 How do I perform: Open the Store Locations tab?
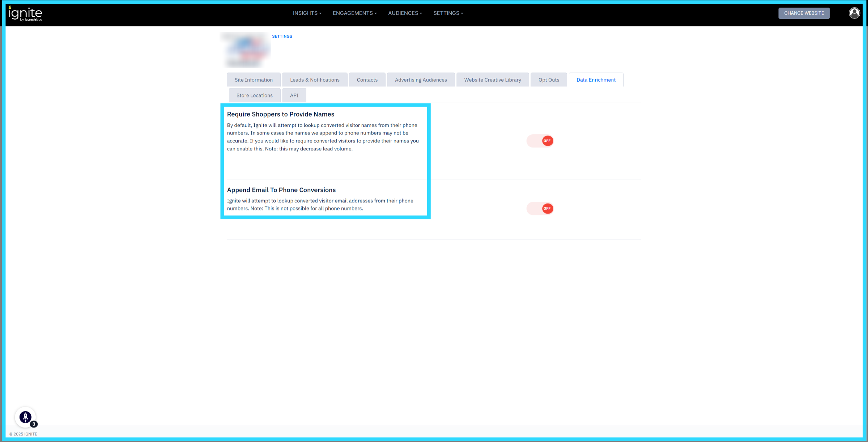[254, 95]
